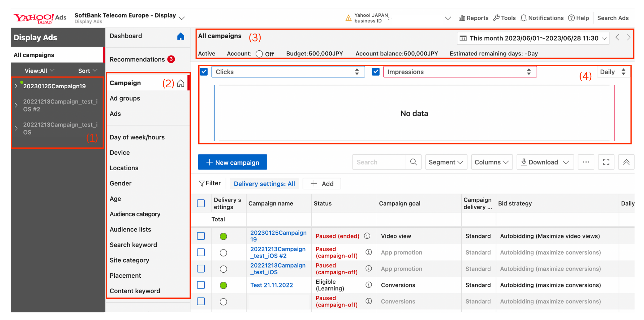Open the SoftBank Telecom Europe account dropdown
The width and height of the screenshot is (644, 320).
[x=182, y=18]
